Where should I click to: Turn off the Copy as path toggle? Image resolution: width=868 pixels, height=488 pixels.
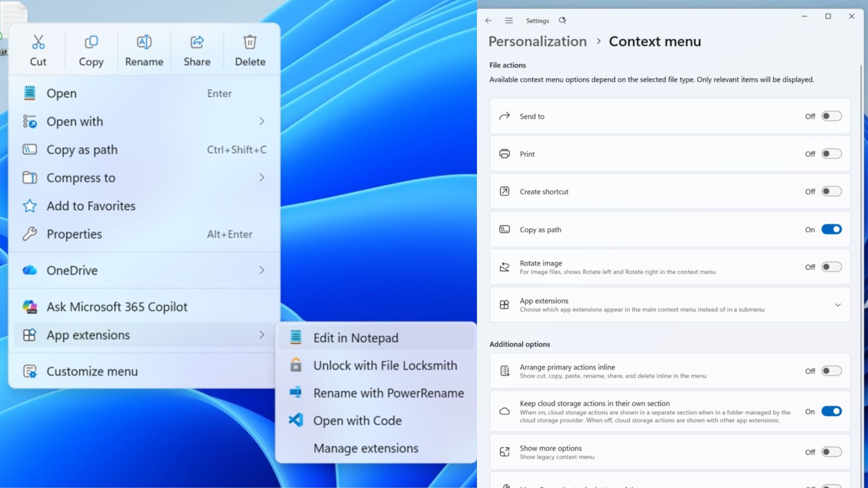tap(831, 229)
